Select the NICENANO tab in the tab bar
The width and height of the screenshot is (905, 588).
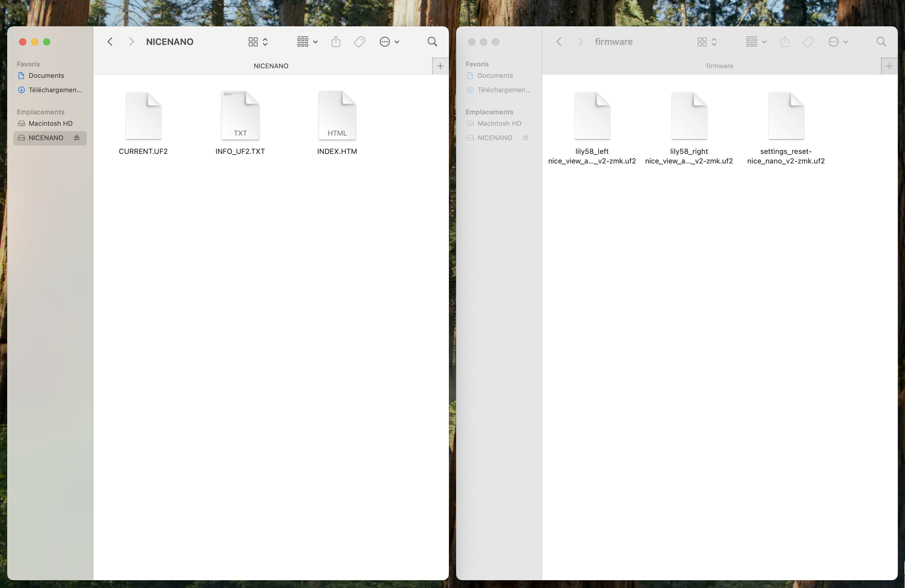coord(271,66)
